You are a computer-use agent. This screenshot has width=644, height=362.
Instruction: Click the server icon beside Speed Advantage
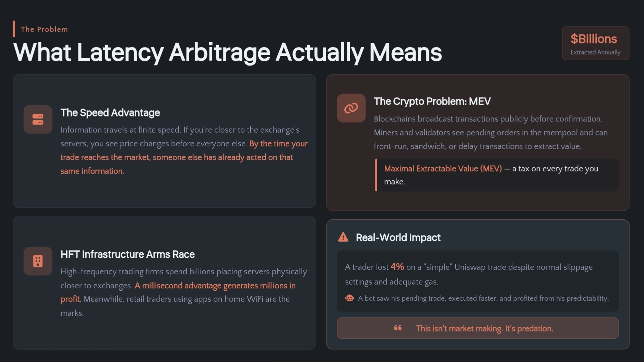(38, 119)
